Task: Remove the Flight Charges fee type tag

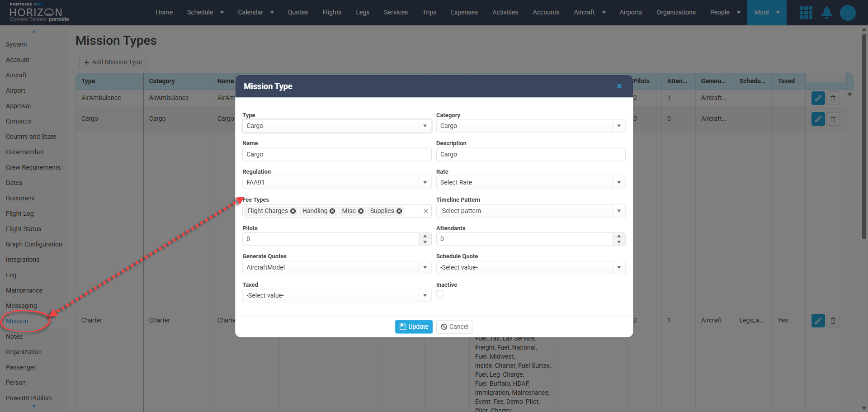Action: [x=293, y=211]
